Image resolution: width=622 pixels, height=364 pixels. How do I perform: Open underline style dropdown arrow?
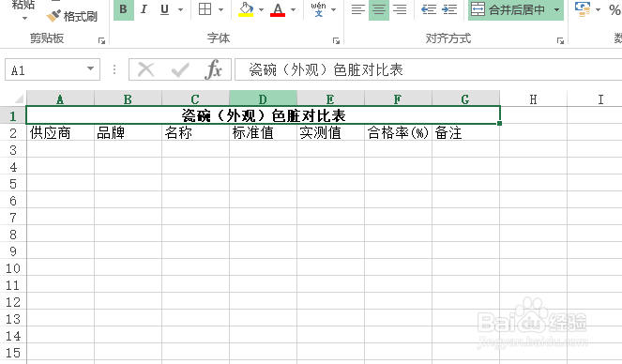(x=180, y=9)
